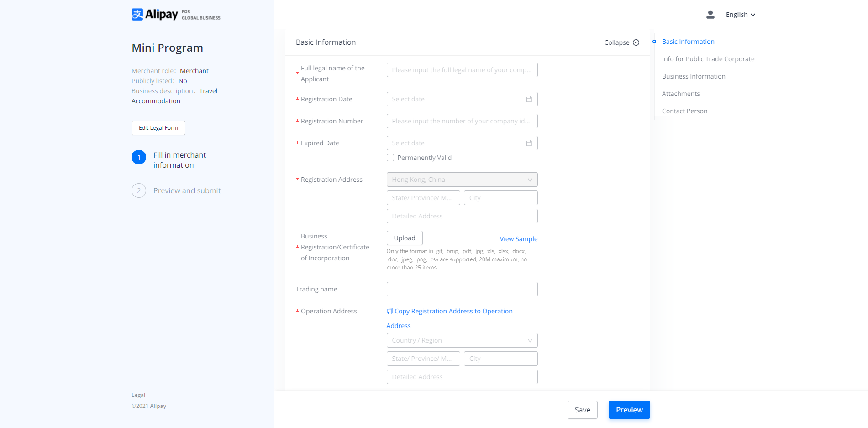This screenshot has height=428, width=868.
Task: Open the View Sample link
Action: (x=518, y=239)
